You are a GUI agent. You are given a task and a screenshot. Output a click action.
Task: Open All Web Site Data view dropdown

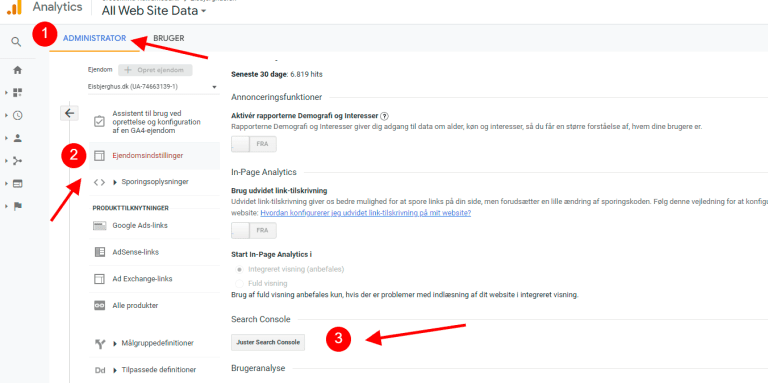pyautogui.click(x=154, y=11)
